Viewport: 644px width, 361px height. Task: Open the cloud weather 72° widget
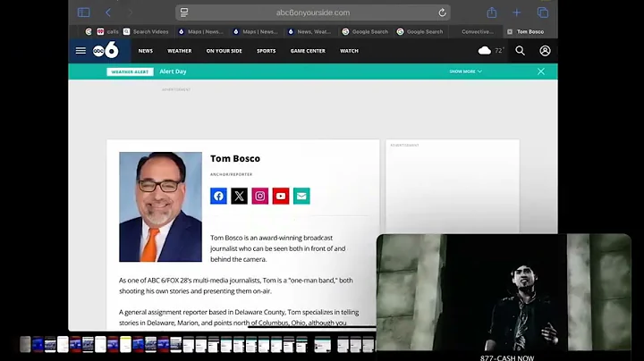click(491, 50)
